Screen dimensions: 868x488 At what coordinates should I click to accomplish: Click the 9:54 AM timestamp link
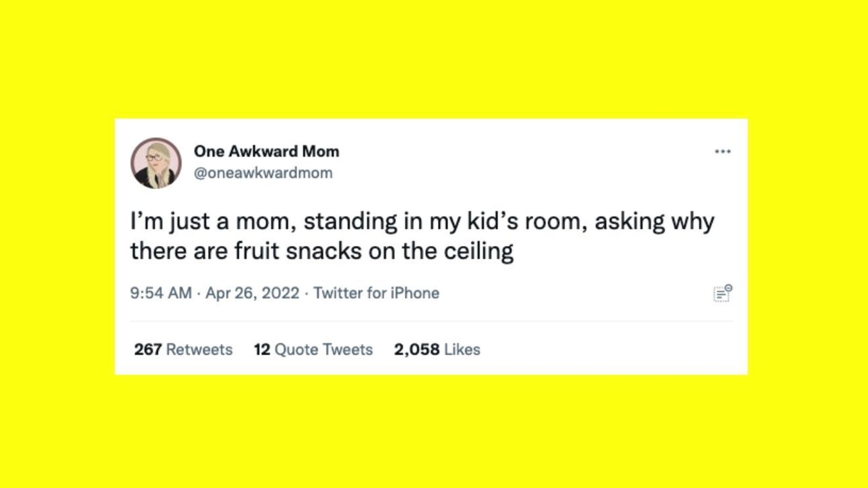coord(161,292)
